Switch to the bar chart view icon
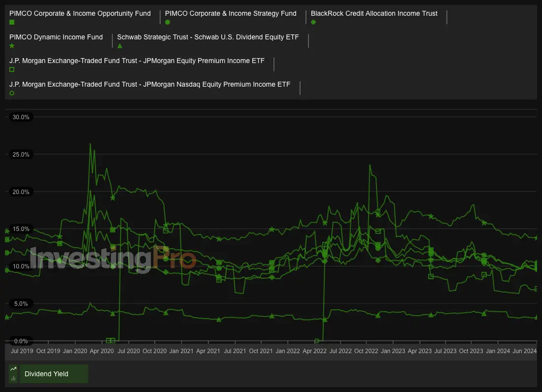Screen dimensions: 542x392 tap(13, 379)
